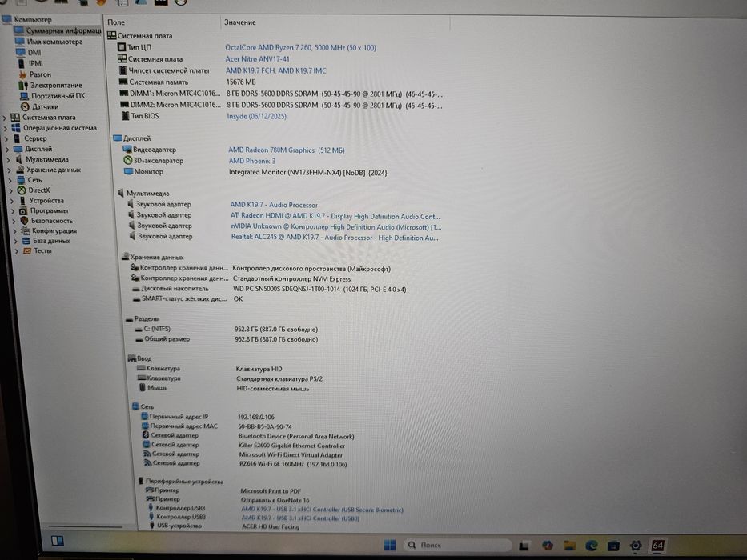Select the IP address 192.168.0.106 row
Screen dimensions: 747x560
(207, 417)
